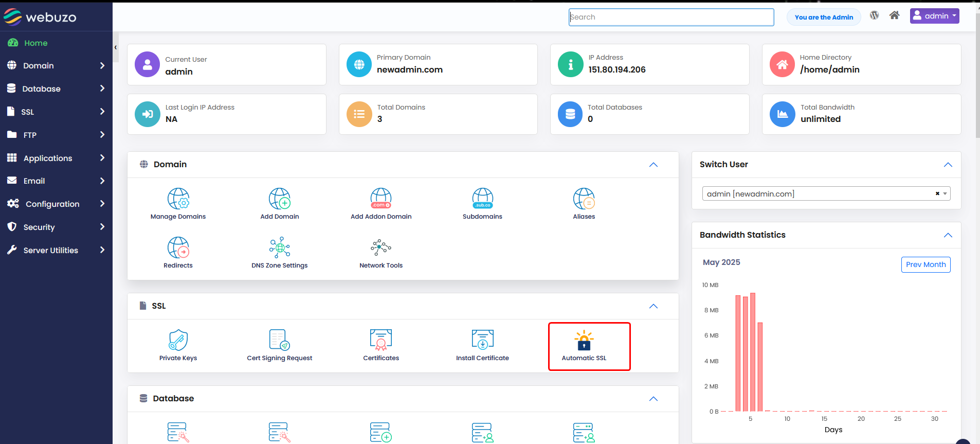980x444 pixels.
Task: Open the admin user dropdown
Action: point(934,16)
